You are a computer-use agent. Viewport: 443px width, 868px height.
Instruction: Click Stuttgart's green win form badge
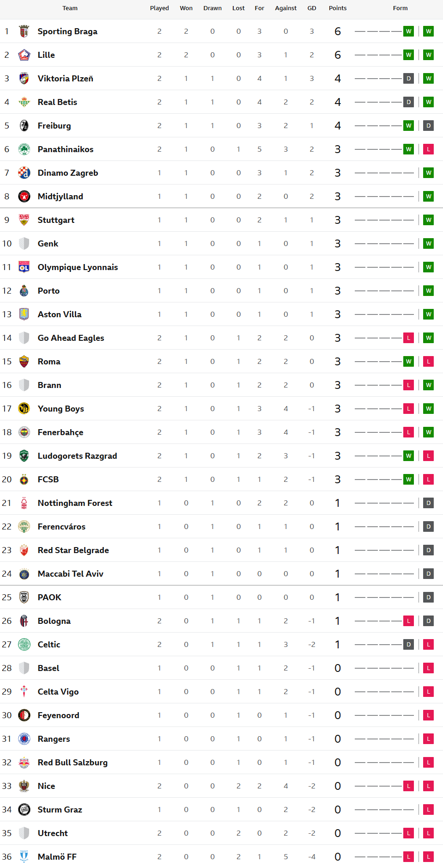[x=429, y=220]
